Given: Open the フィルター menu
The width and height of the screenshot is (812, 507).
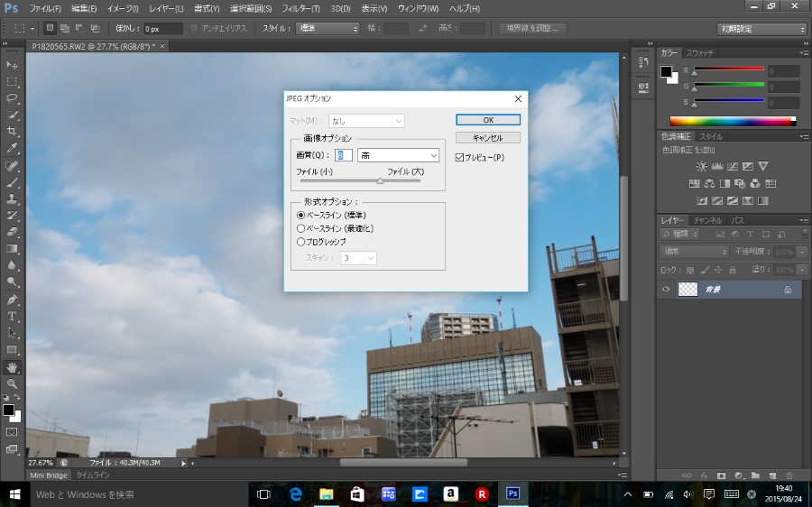Looking at the screenshot, I should (x=300, y=8).
